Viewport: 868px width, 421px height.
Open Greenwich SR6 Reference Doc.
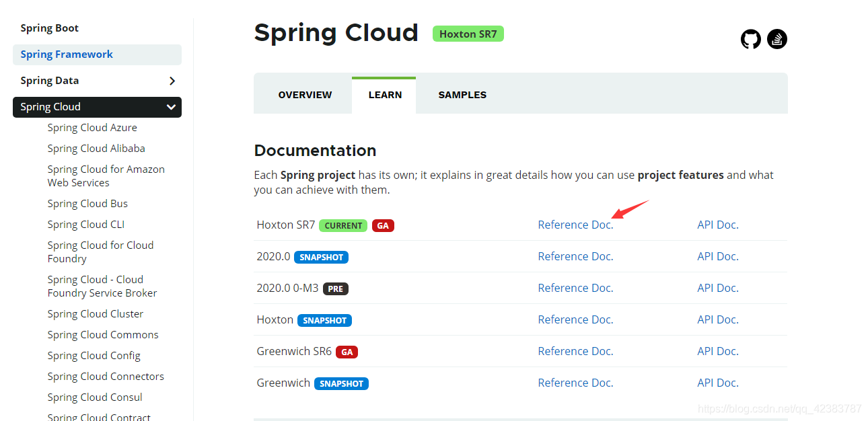click(575, 351)
